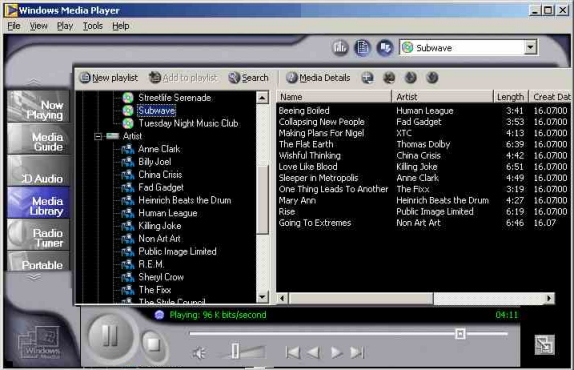Image resolution: width=574 pixels, height=370 pixels.
Task: Click the fast forward button
Action: point(336,353)
